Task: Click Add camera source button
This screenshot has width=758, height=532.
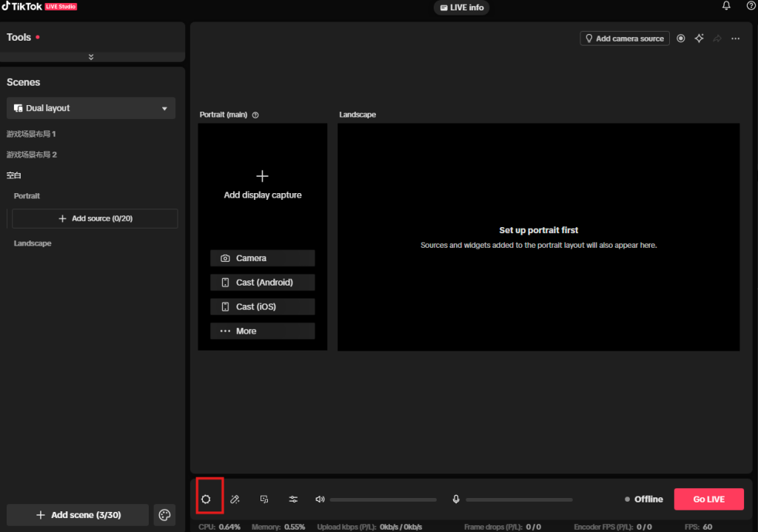Action: click(x=625, y=38)
